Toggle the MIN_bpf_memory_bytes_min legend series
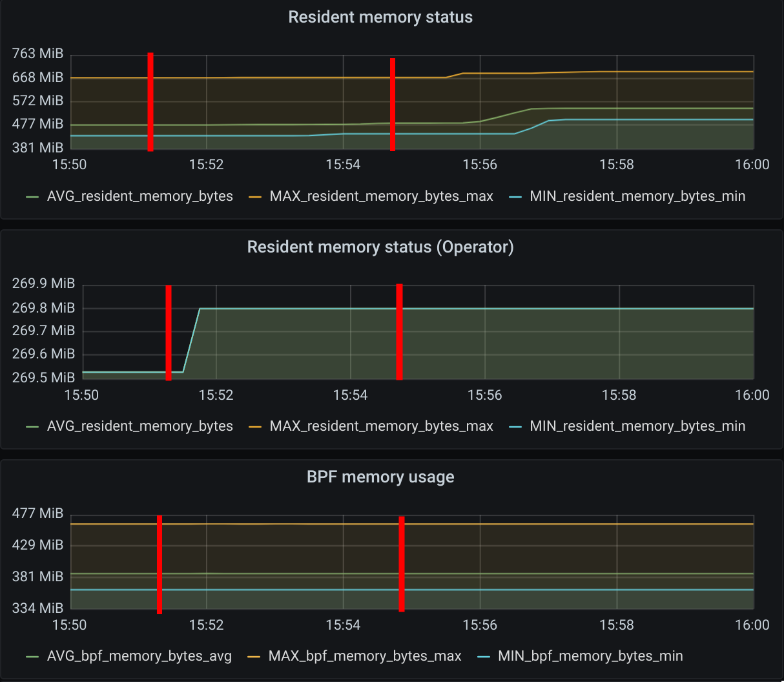 590,656
